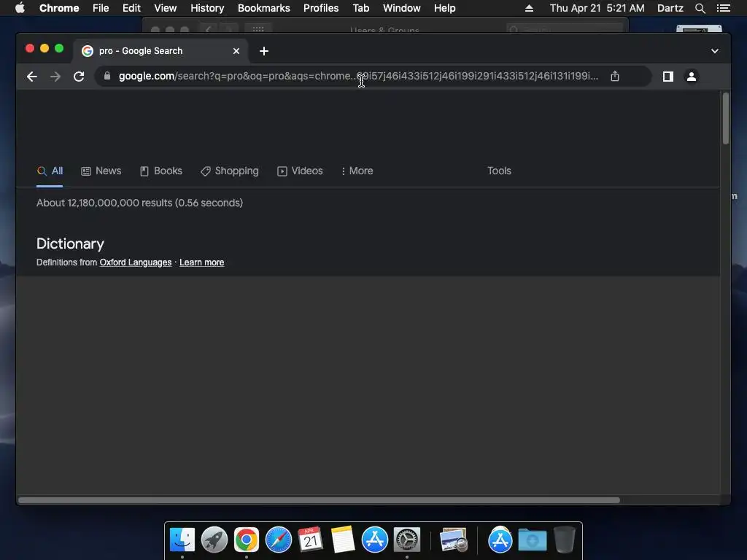Click the vertical page scrollbar thumb
The image size is (747, 560).
726,119
